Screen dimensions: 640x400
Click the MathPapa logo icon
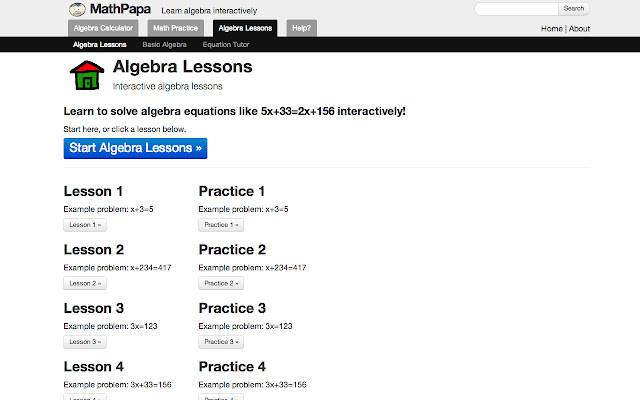point(77,9)
